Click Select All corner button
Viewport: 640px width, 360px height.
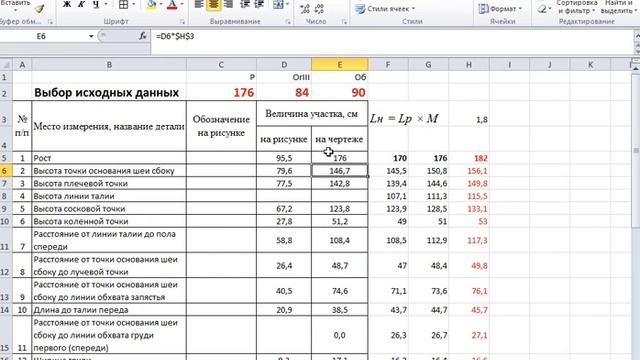point(6,64)
